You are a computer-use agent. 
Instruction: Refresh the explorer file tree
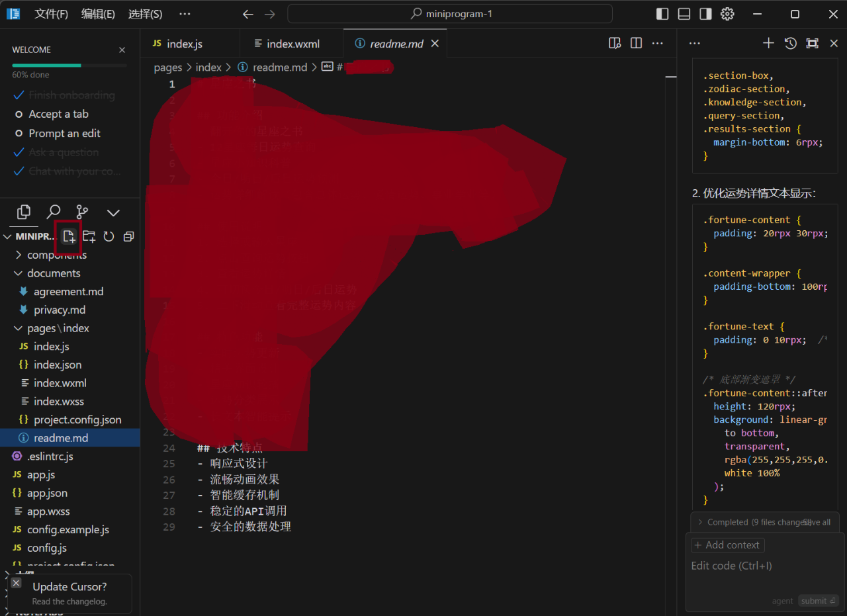click(109, 236)
